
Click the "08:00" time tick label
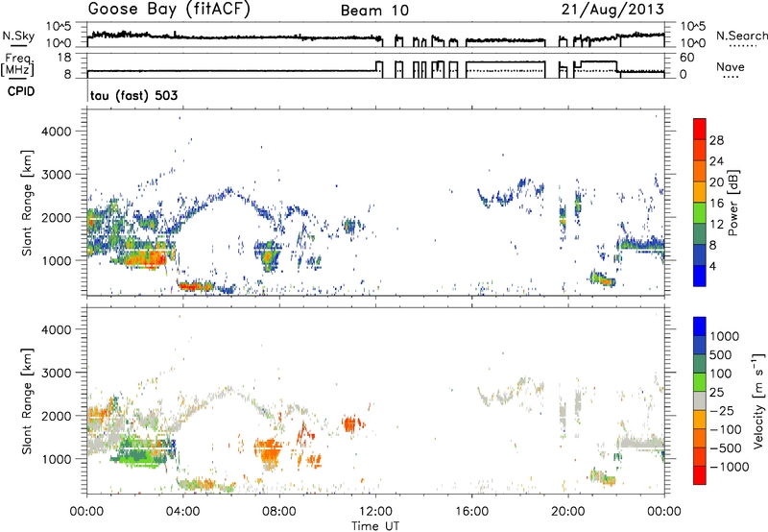point(278,512)
